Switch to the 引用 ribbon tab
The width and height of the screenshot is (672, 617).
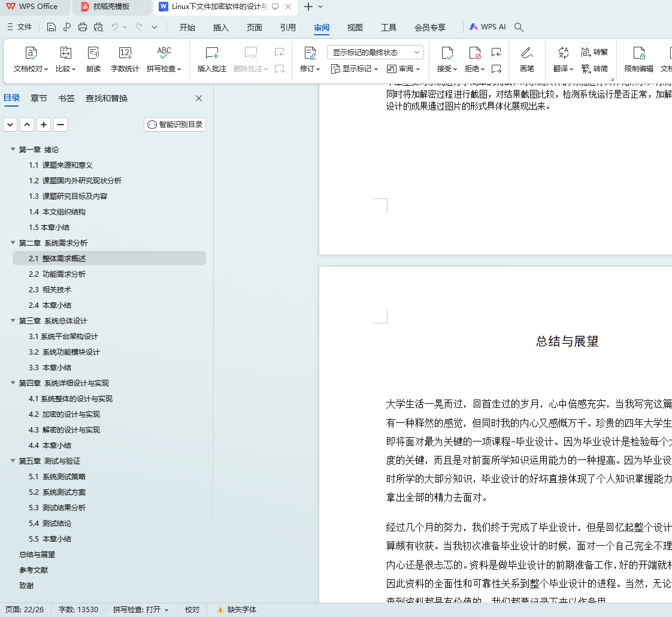[288, 28]
